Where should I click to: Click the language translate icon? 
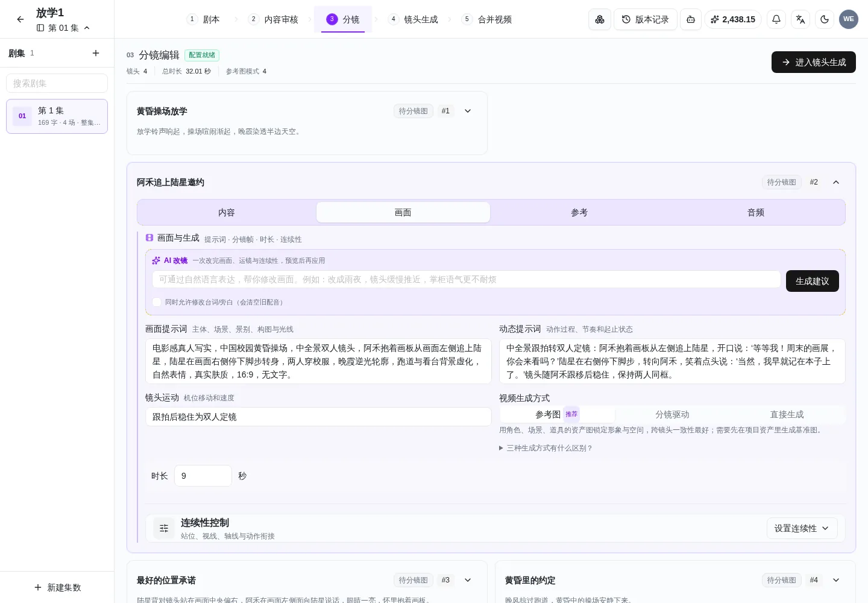(800, 19)
